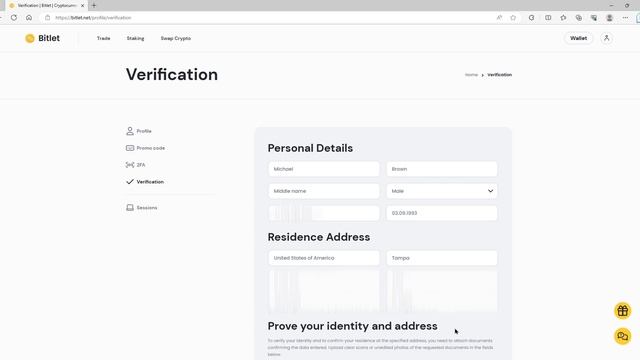
Task: Open the Swap Crypto page
Action: 176,38
